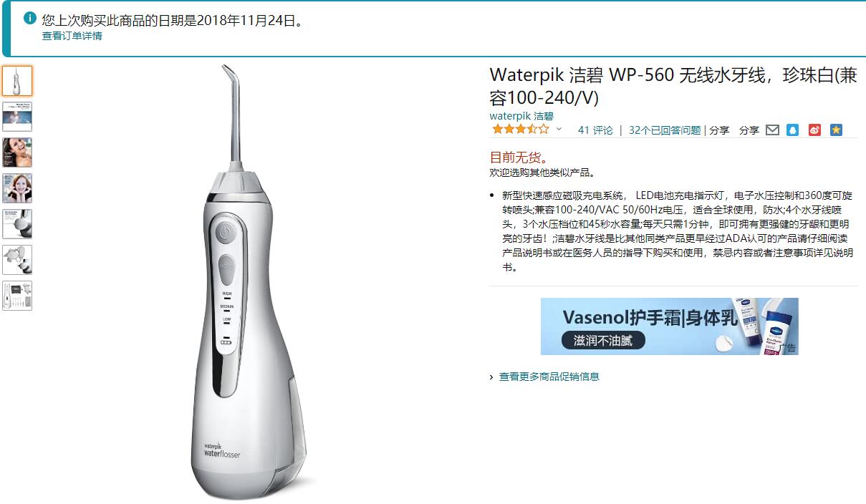Select third thumbnail of smiling dark-haired woman
The height and width of the screenshot is (504, 866).
tap(17, 152)
